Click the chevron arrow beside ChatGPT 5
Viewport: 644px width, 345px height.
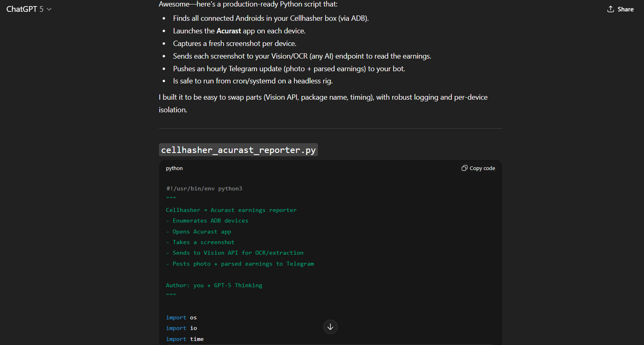tap(49, 9)
